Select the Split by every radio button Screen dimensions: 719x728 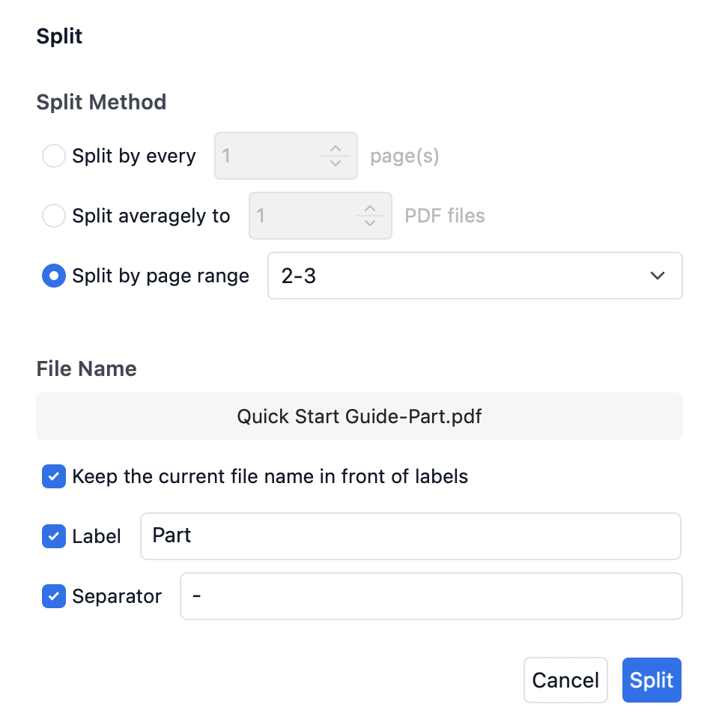(54, 157)
